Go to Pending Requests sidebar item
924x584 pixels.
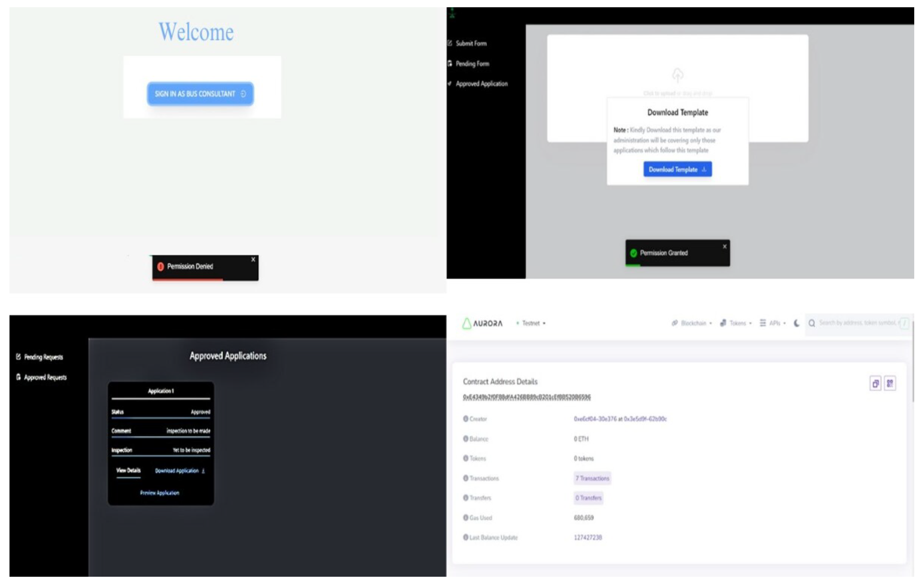point(43,357)
